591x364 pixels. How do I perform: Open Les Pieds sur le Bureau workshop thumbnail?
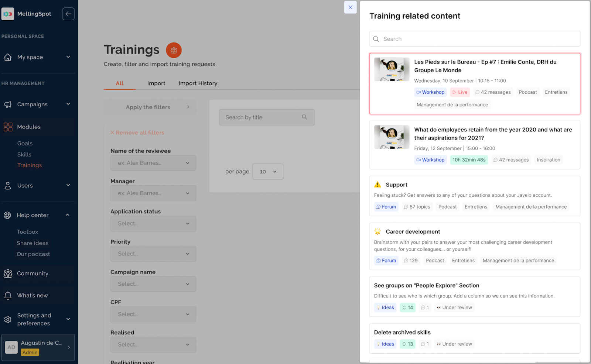(x=392, y=69)
